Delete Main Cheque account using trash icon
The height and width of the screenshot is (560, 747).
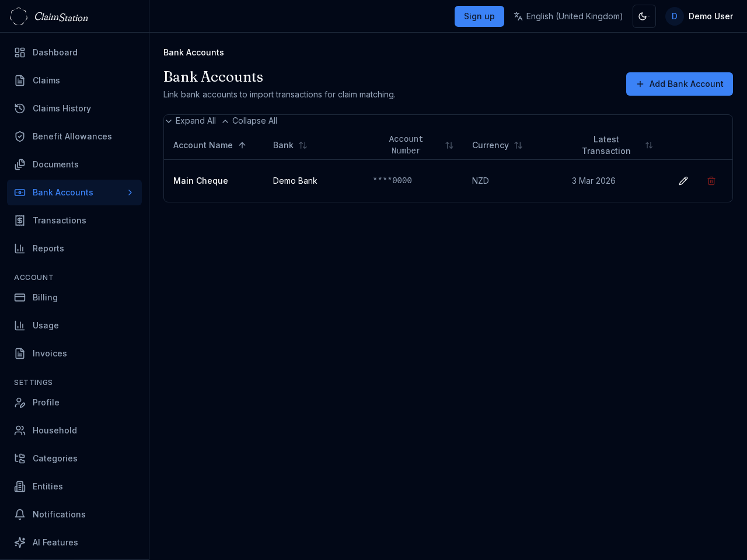(711, 181)
